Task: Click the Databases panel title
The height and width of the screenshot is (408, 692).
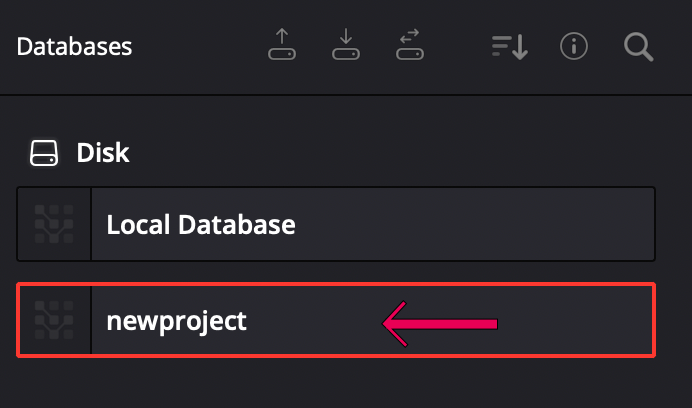Action: pos(74,46)
